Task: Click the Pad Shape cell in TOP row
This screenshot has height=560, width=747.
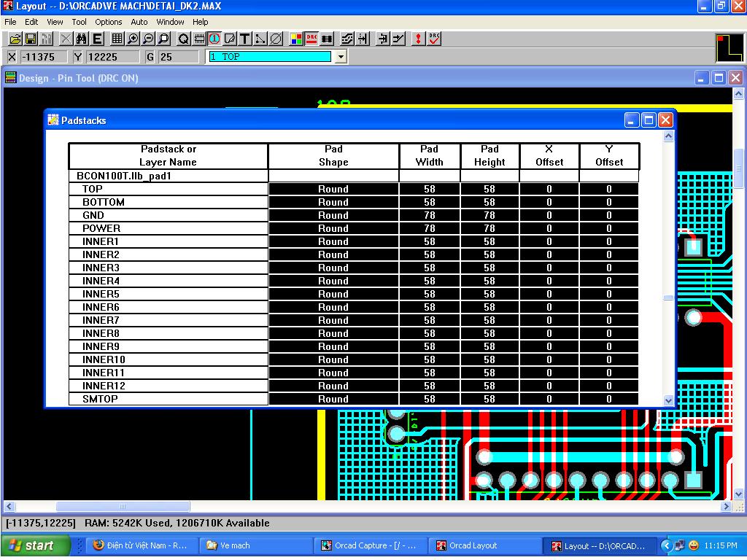Action: click(333, 189)
